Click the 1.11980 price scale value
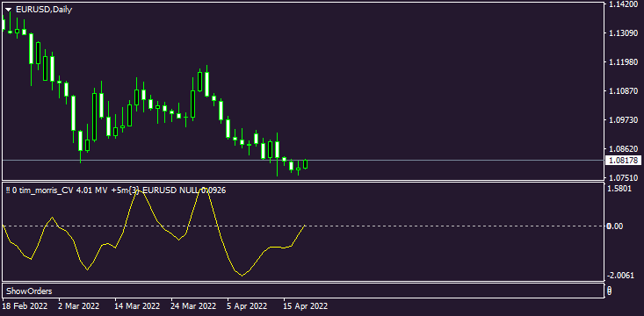The width and height of the screenshot is (644, 316). coord(624,62)
